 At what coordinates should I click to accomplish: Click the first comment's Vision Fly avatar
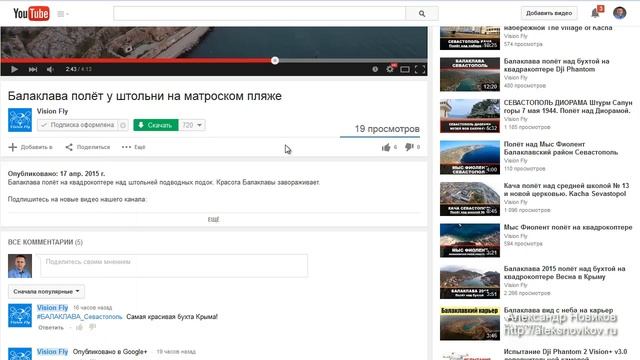tap(20, 315)
